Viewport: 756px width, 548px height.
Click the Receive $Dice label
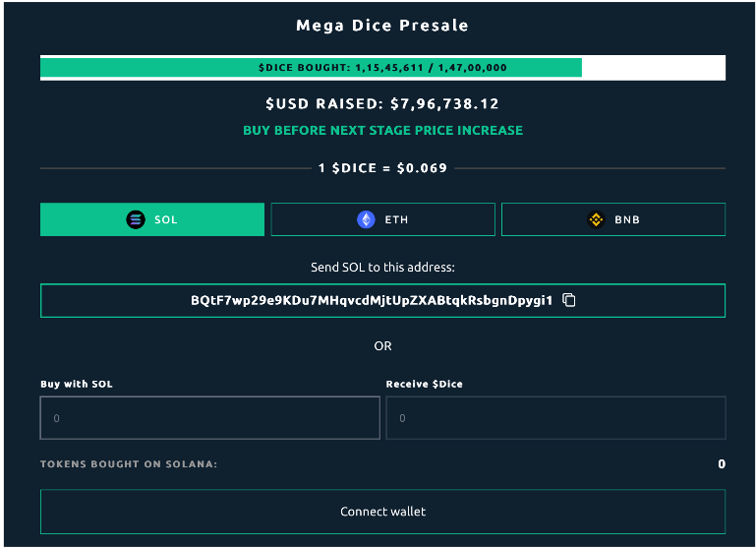(425, 384)
